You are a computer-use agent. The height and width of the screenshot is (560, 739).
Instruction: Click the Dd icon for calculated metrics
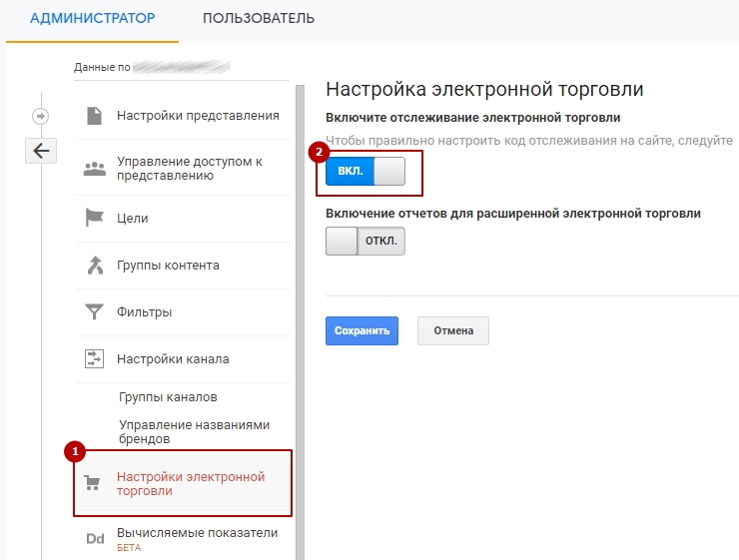[95, 539]
